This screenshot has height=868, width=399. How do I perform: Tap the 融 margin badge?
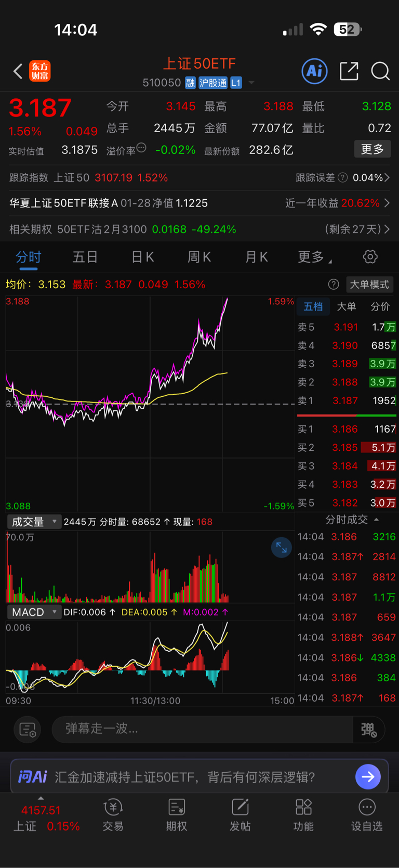point(190,83)
